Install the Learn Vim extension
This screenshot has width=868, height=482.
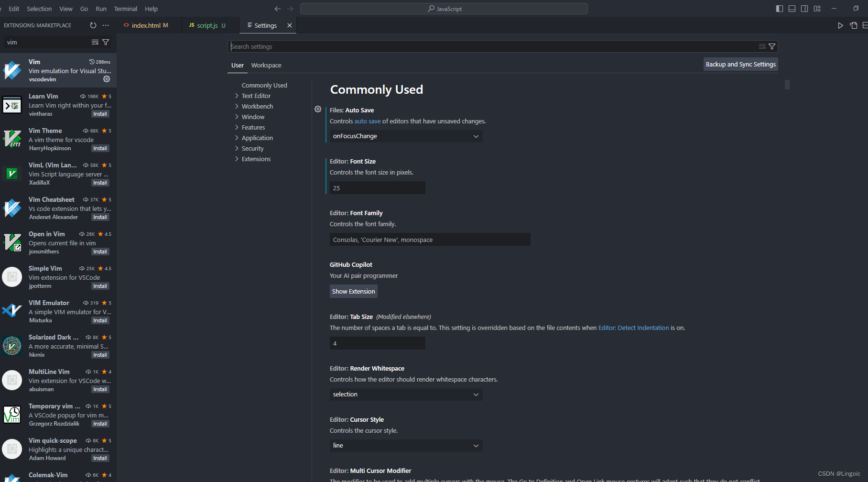click(100, 114)
